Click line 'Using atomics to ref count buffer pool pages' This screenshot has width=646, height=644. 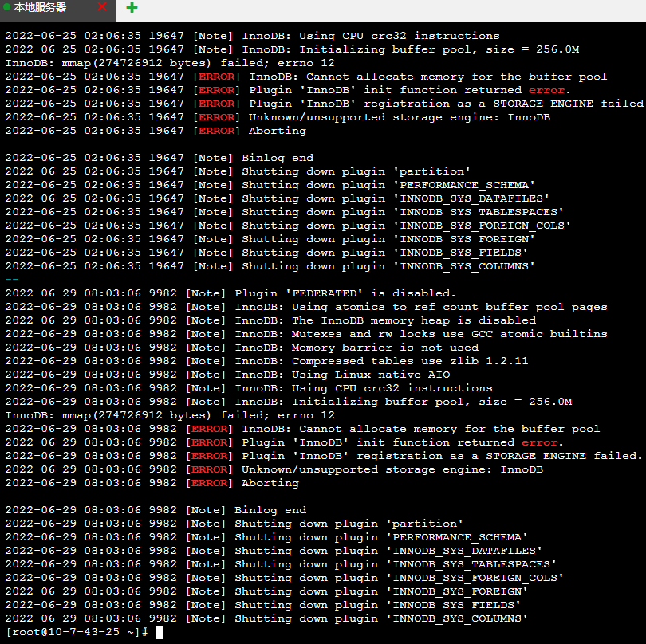[305, 307]
